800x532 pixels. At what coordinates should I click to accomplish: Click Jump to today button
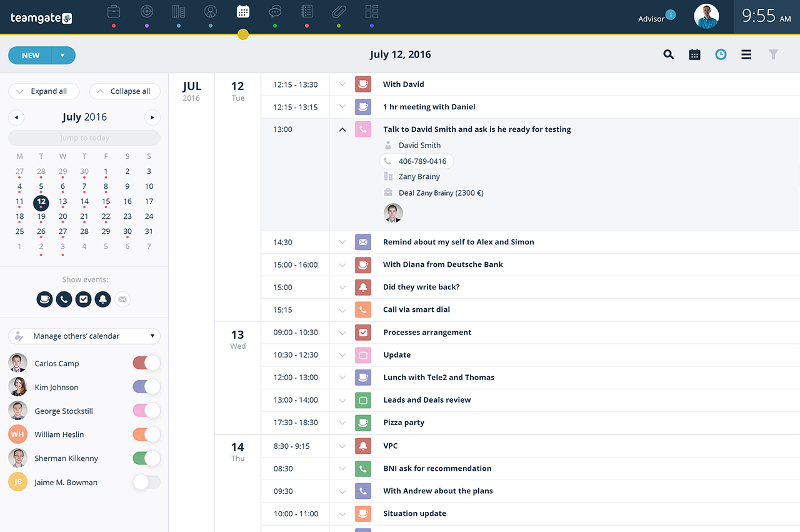tap(84, 138)
